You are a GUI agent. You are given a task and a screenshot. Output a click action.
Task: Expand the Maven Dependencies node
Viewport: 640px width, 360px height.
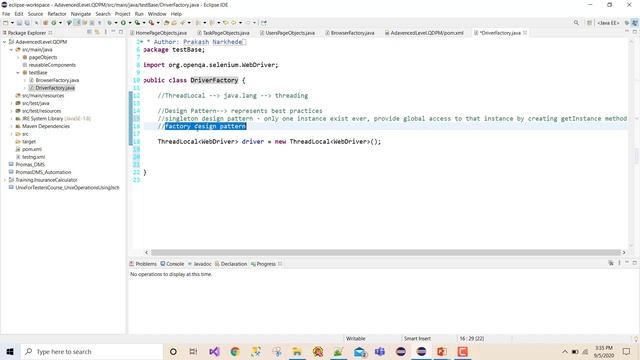click(11, 127)
